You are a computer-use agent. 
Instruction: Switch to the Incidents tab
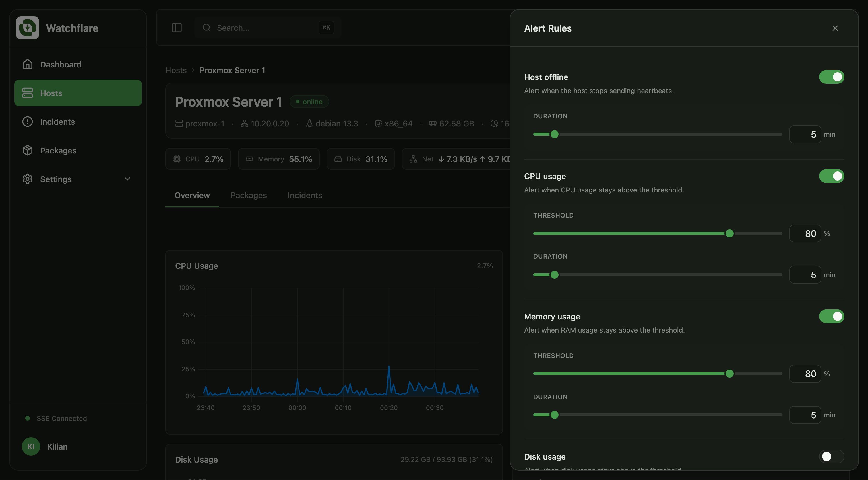point(305,195)
